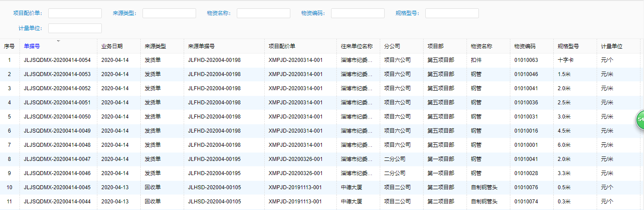Click the green round badge at right edge
This screenshot has height=210, width=644.
640,120
